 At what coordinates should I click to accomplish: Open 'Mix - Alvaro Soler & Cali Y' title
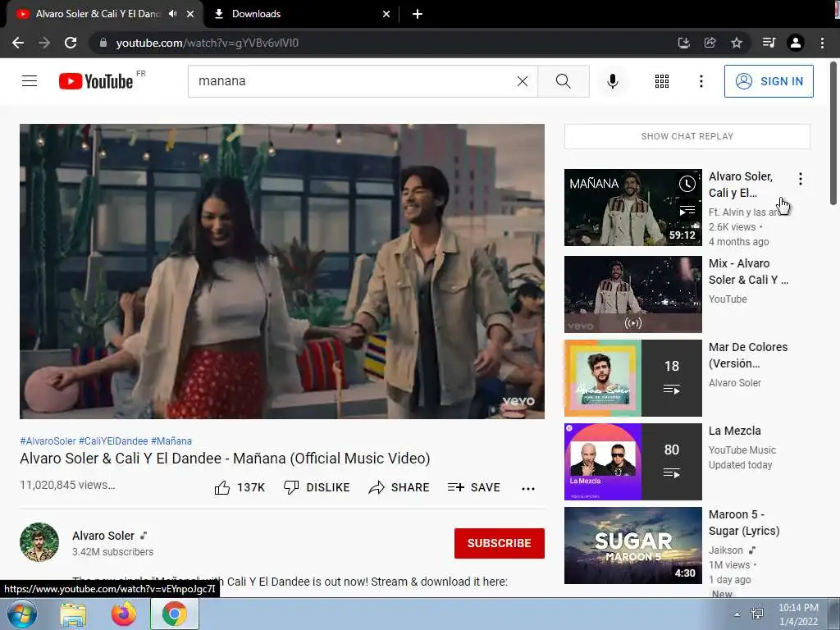748,272
